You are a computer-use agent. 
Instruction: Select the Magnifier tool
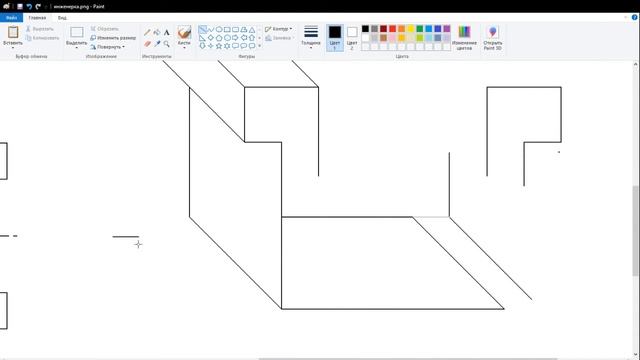[167, 44]
